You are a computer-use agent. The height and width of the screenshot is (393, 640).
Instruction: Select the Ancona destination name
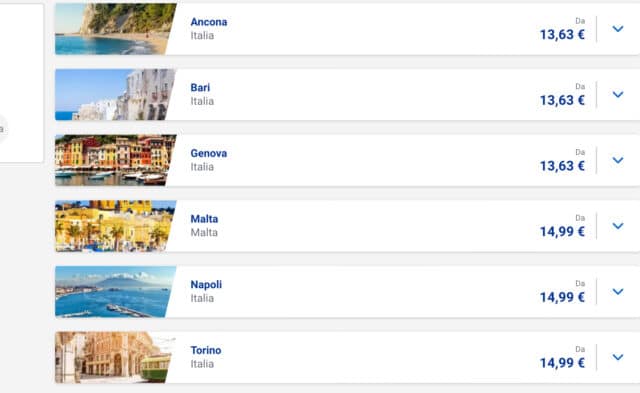tap(209, 22)
